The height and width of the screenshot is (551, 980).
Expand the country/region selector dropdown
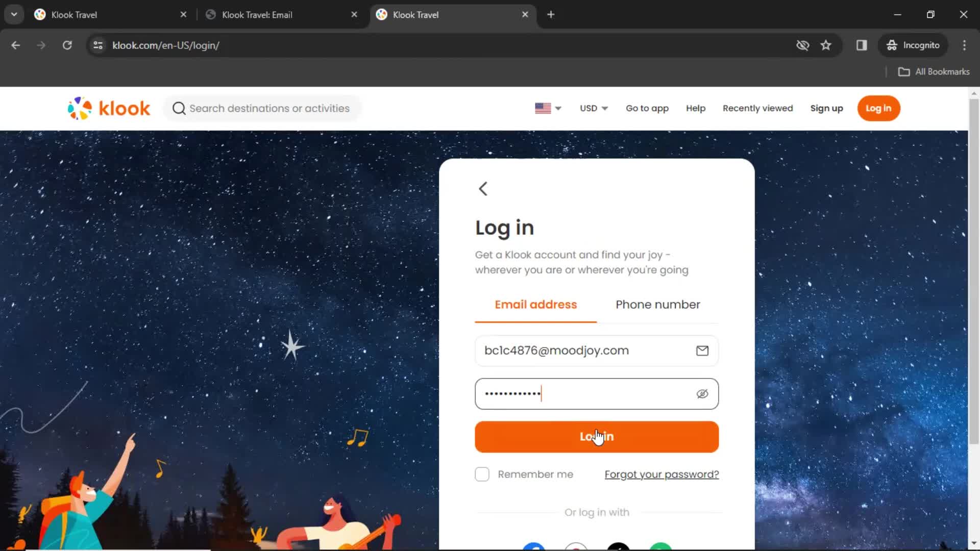548,108
